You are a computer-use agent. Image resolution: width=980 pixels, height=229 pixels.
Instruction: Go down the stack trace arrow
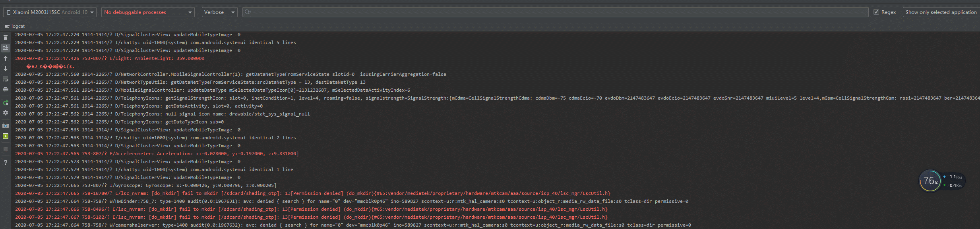(6, 69)
